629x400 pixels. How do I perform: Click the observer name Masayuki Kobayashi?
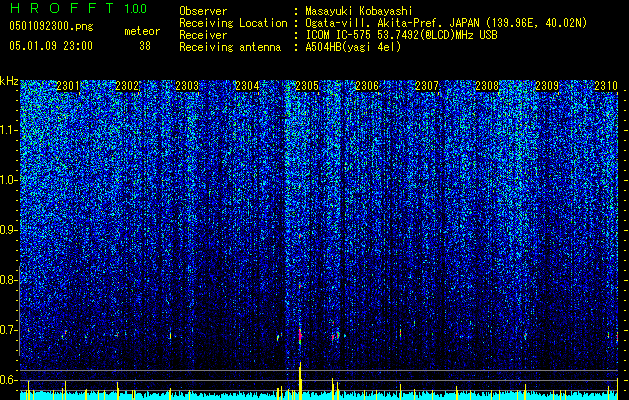click(x=358, y=11)
